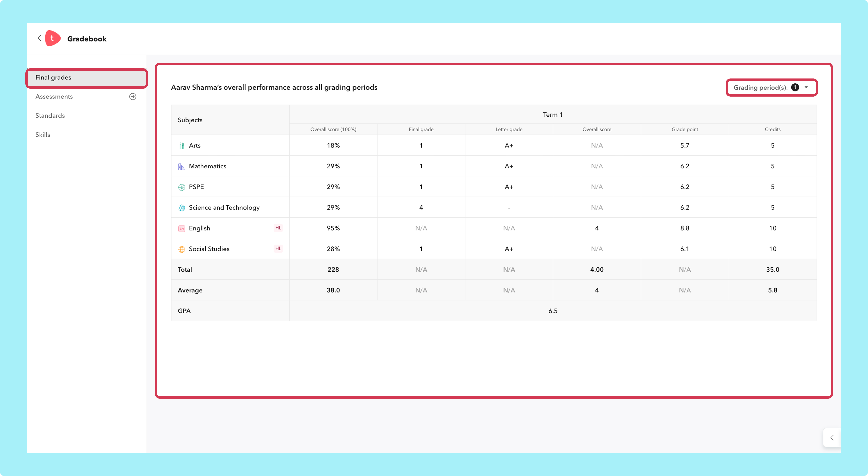Screen dimensions: 868x476
Task: Click the 6.1 grade point for Social Studies
Action: click(685, 249)
